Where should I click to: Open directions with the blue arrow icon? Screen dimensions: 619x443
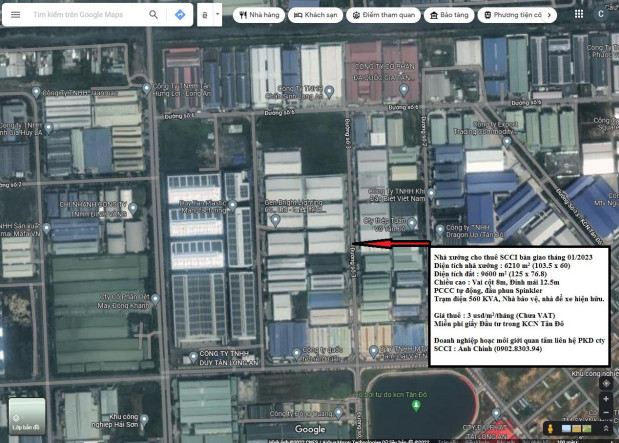pos(180,15)
